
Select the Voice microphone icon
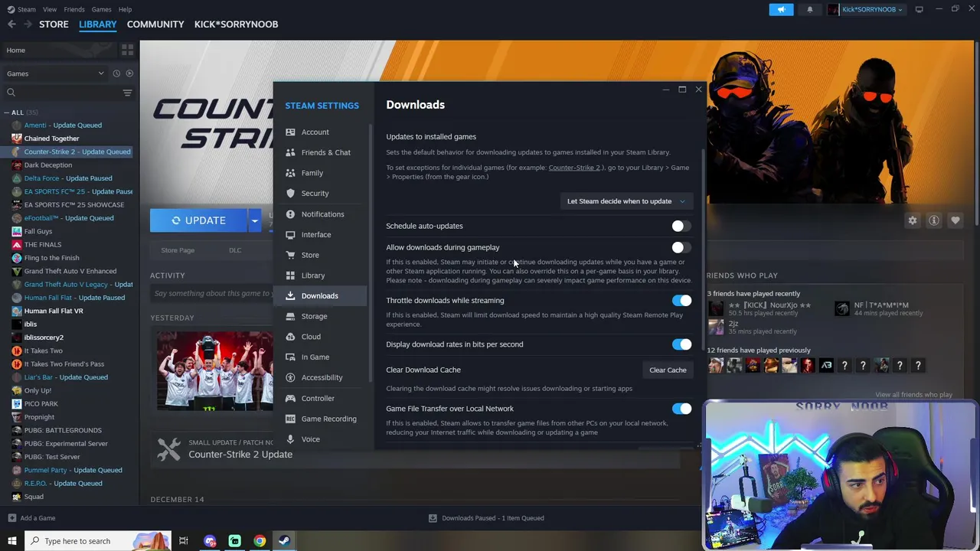coord(290,439)
